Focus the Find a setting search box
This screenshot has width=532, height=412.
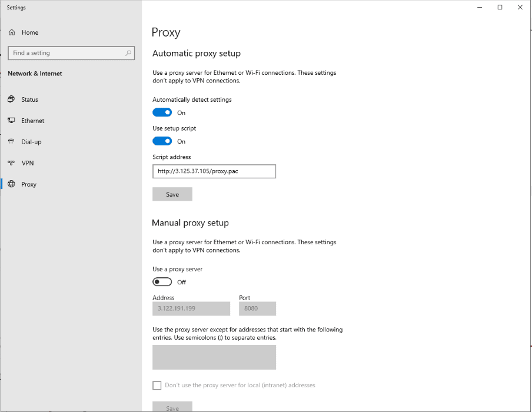click(71, 53)
